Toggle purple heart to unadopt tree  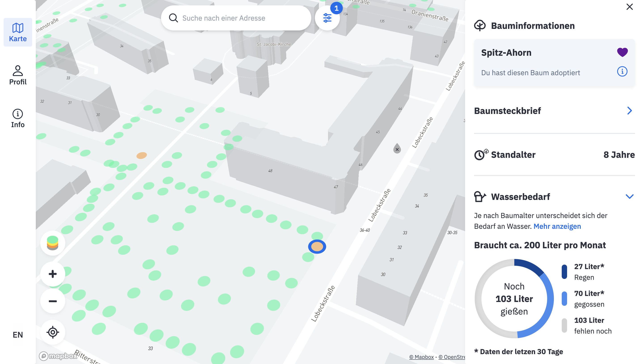click(622, 52)
